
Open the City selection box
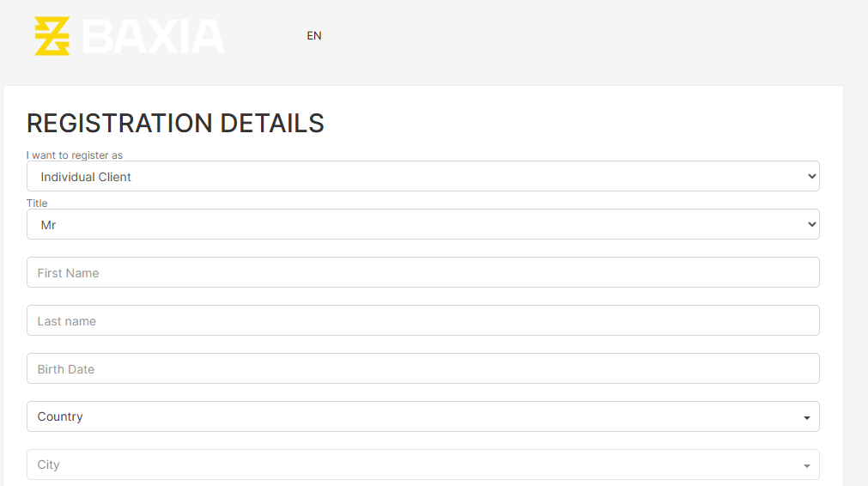coord(423,465)
